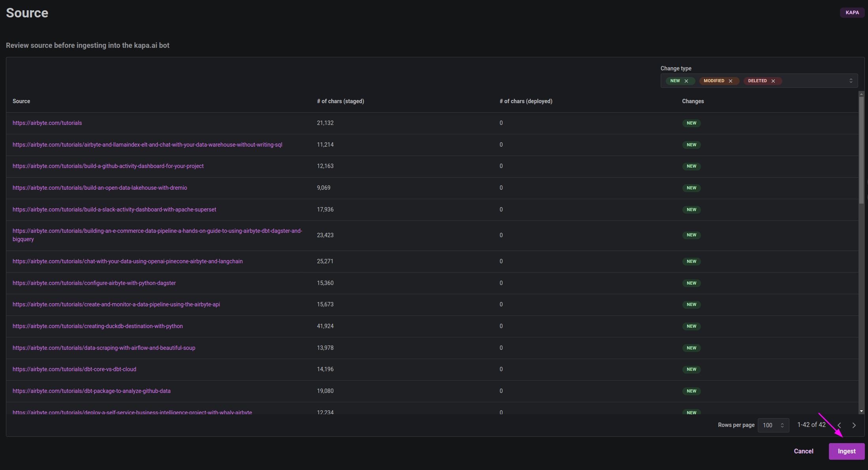The image size is (868, 470).
Task: Click the KAPA badge
Action: click(x=852, y=13)
